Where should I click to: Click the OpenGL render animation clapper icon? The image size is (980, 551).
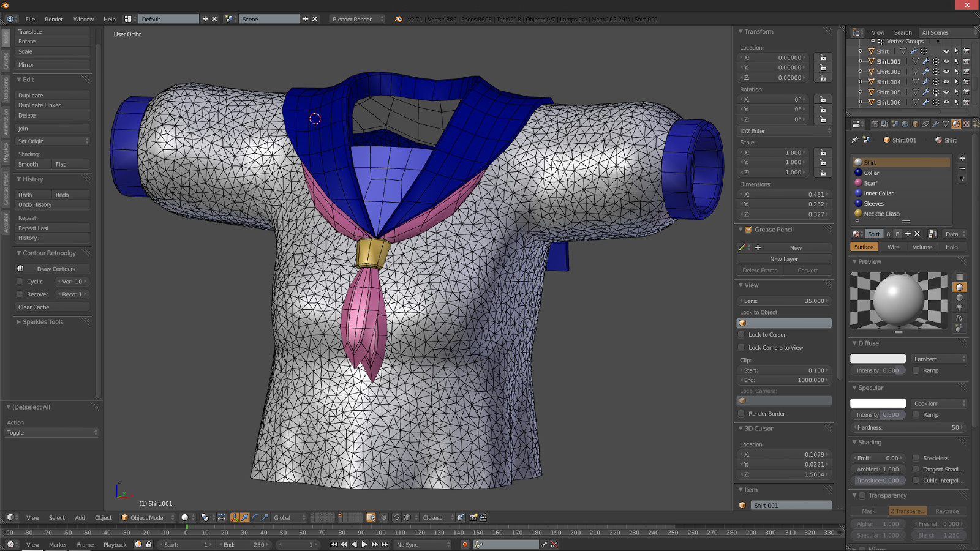click(x=483, y=517)
